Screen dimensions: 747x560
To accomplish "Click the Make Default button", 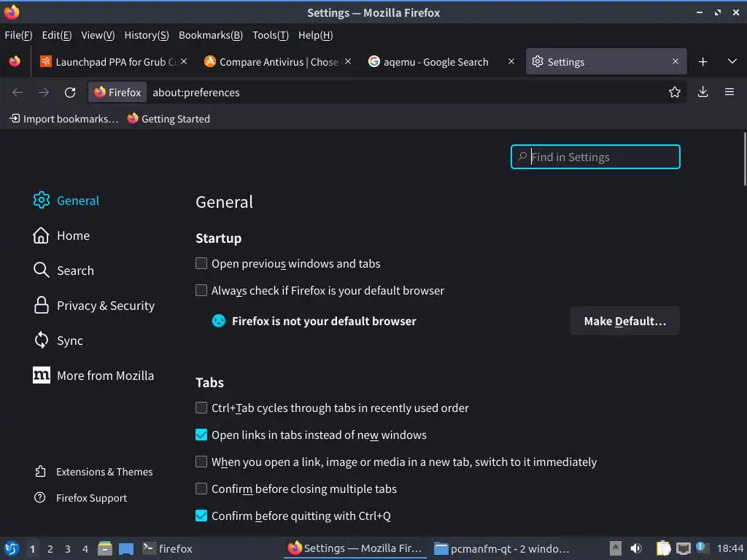I will pos(625,321).
